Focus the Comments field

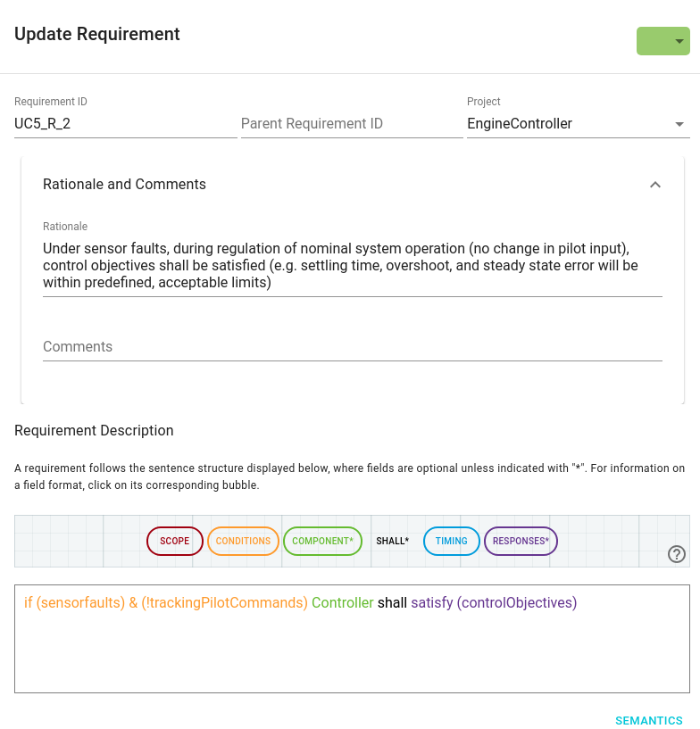tap(352, 347)
